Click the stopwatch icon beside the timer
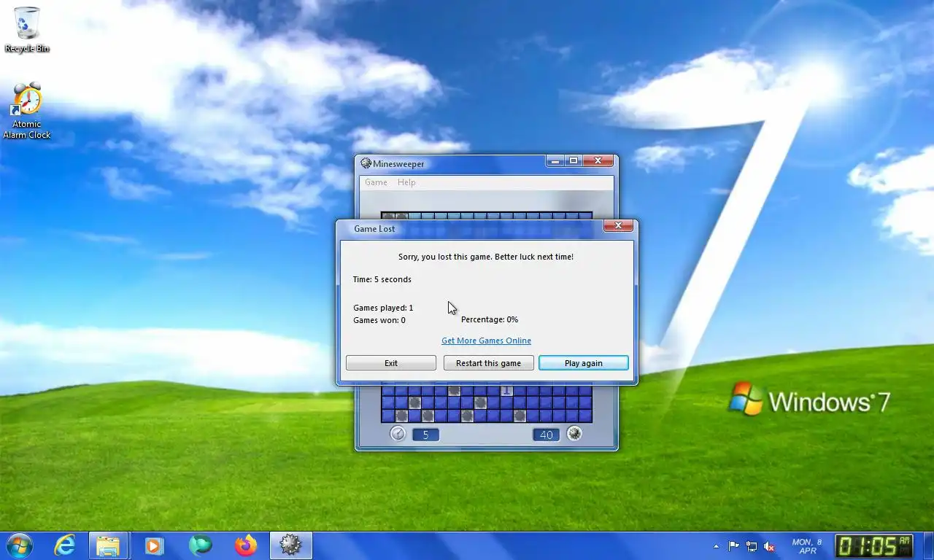Screen dimensions: 934x560 pos(398,434)
